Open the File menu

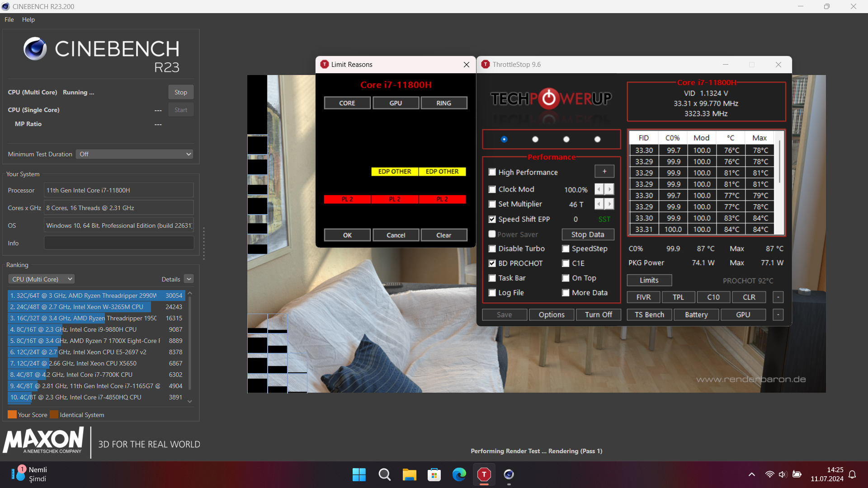[x=9, y=19]
